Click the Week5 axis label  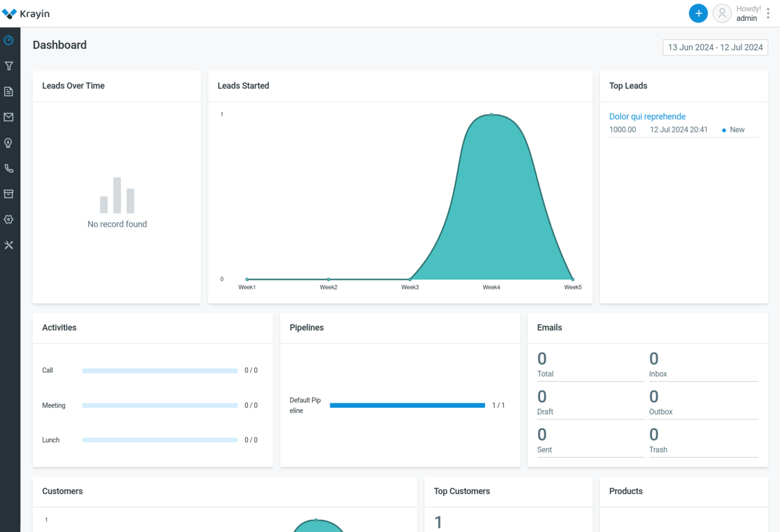coord(573,287)
